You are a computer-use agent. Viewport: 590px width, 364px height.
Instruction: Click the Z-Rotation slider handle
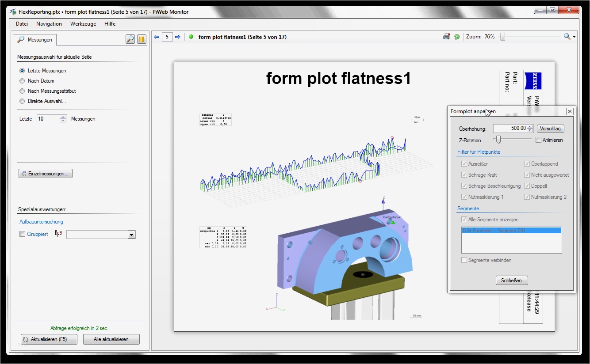pos(498,140)
